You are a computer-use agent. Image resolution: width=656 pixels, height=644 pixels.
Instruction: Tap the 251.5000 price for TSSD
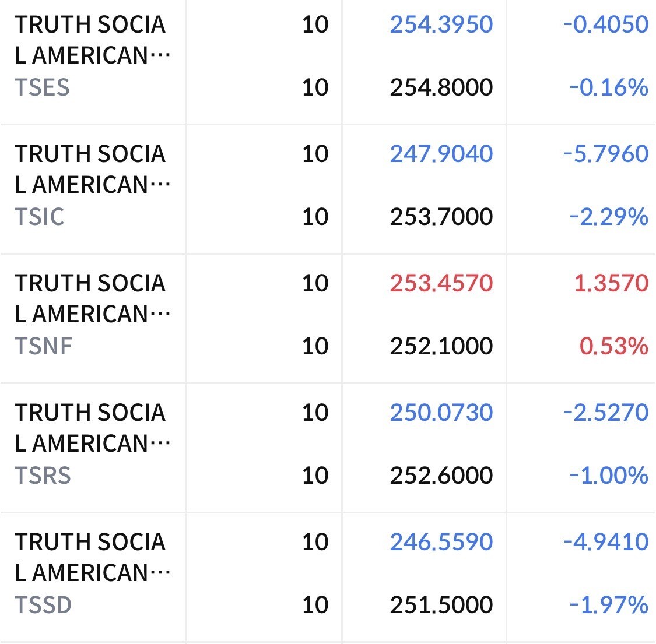pos(441,605)
